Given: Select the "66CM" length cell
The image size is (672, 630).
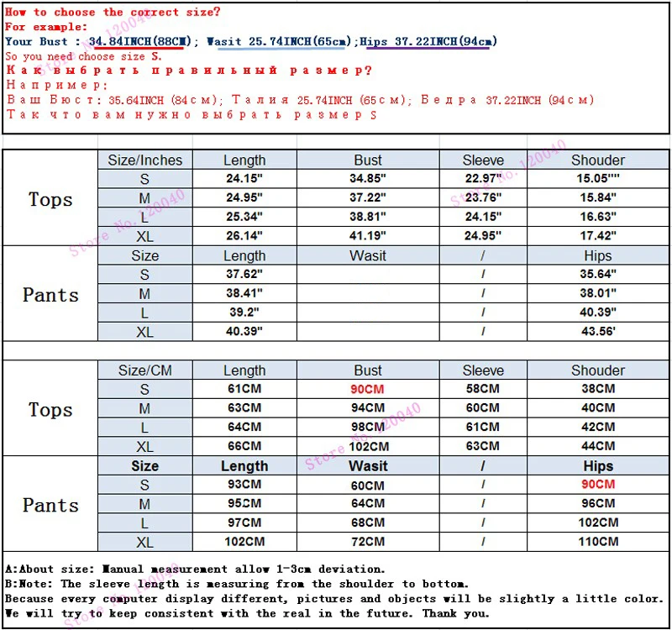Looking at the screenshot, I should 244,446.
